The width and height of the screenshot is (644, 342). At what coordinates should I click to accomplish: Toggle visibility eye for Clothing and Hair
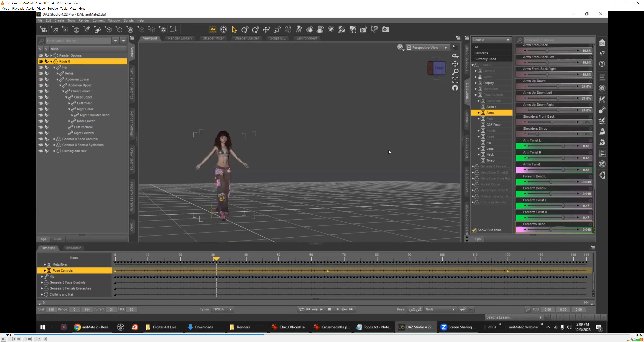point(40,151)
